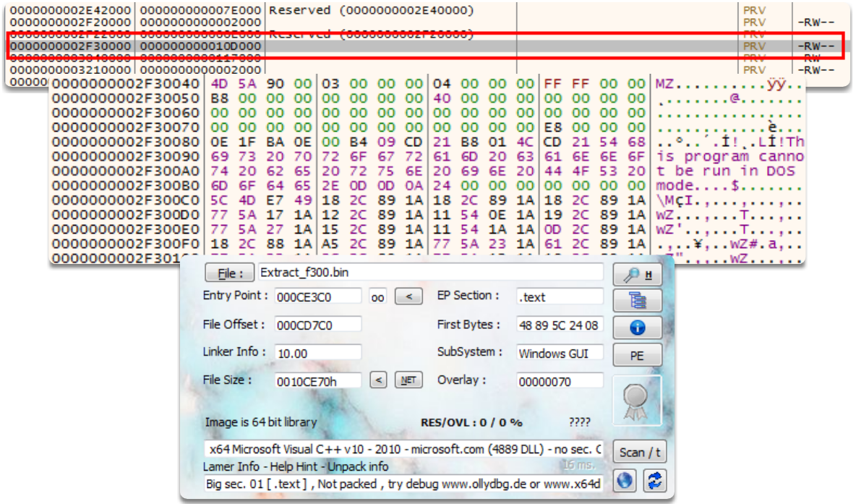856x504 pixels.
Task: Click ASCII text 'is program canno' in dump
Action: (x=730, y=157)
